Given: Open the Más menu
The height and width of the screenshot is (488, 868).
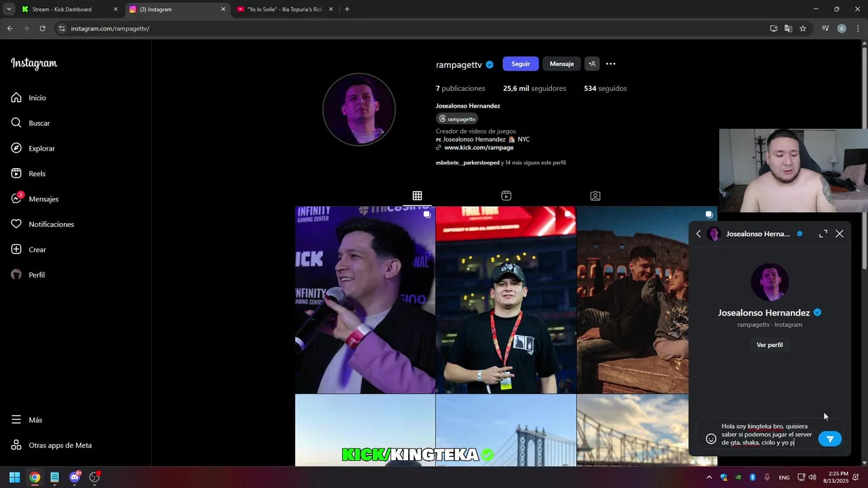Looking at the screenshot, I should point(27,420).
